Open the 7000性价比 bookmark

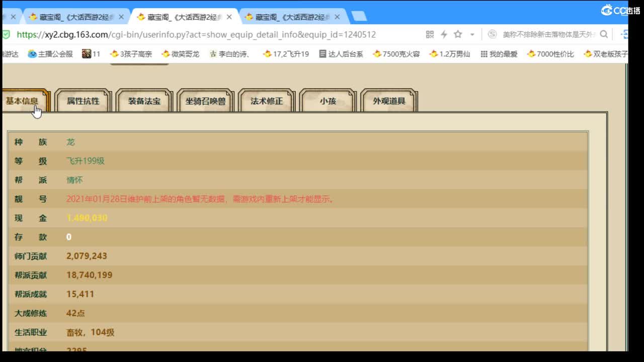[x=550, y=54]
